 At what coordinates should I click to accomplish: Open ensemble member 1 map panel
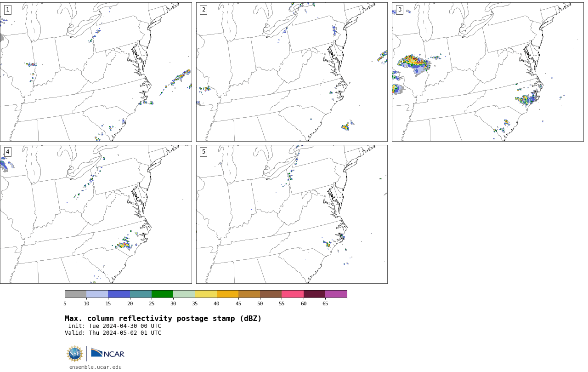(96, 72)
